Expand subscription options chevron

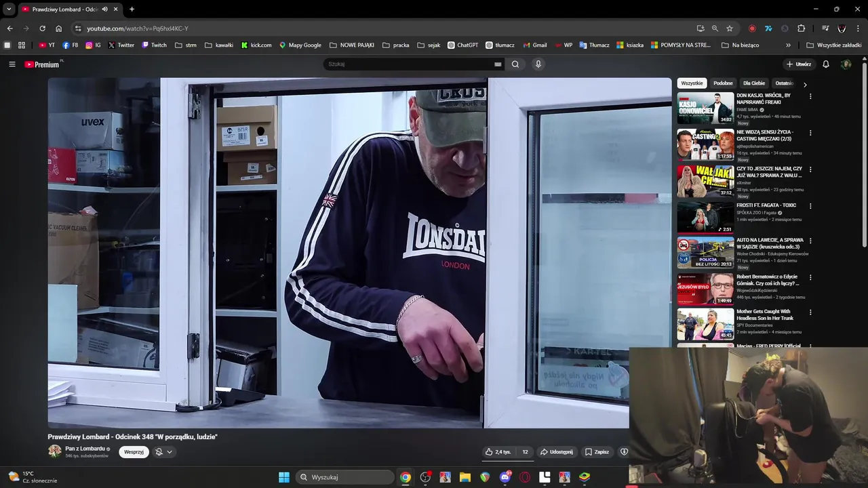coord(170,452)
